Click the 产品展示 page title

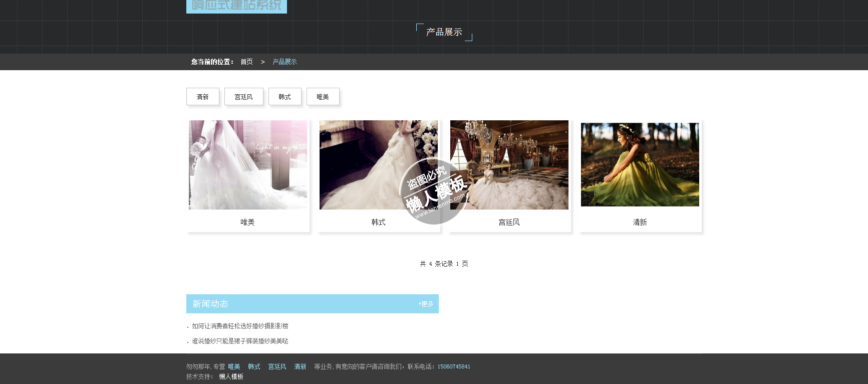pyautogui.click(x=444, y=32)
